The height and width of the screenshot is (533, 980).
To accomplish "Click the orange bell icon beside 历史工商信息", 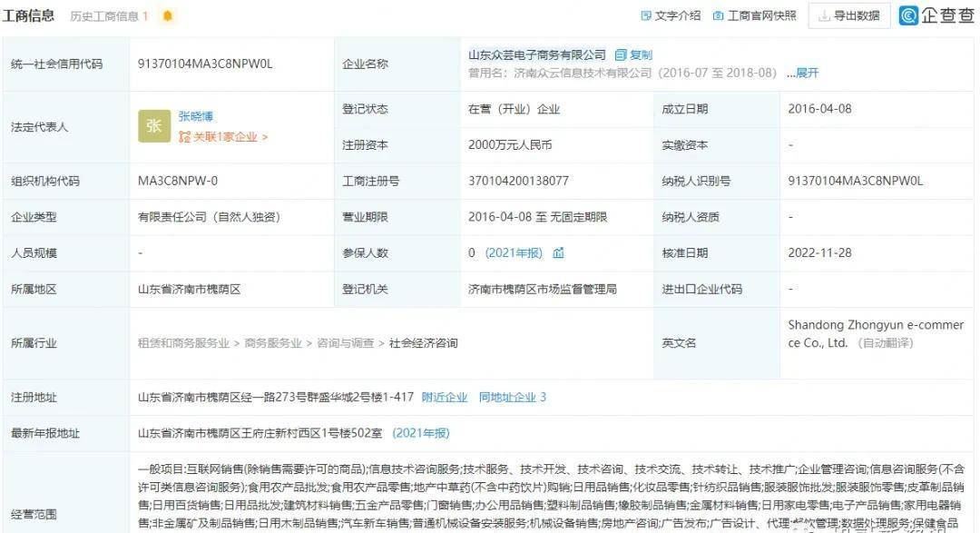I will pyautogui.click(x=168, y=15).
